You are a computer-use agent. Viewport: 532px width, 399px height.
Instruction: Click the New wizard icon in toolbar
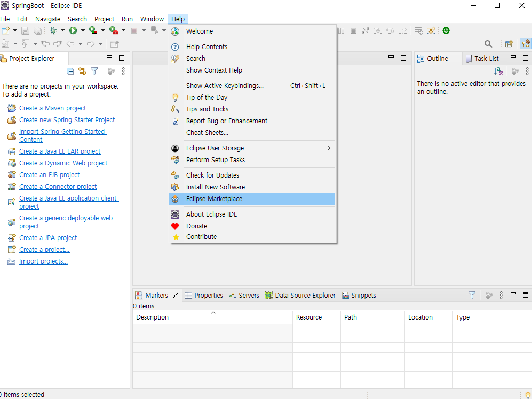point(5,30)
